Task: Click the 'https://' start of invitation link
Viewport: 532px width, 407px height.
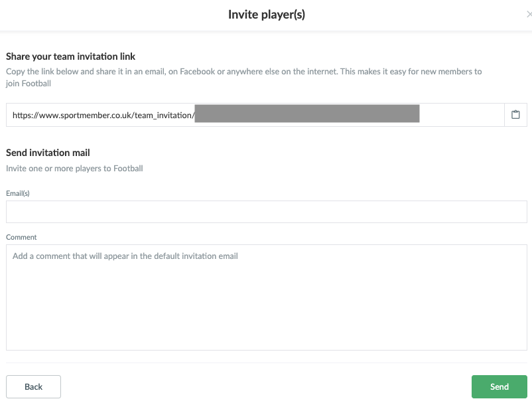Action: 25,115
